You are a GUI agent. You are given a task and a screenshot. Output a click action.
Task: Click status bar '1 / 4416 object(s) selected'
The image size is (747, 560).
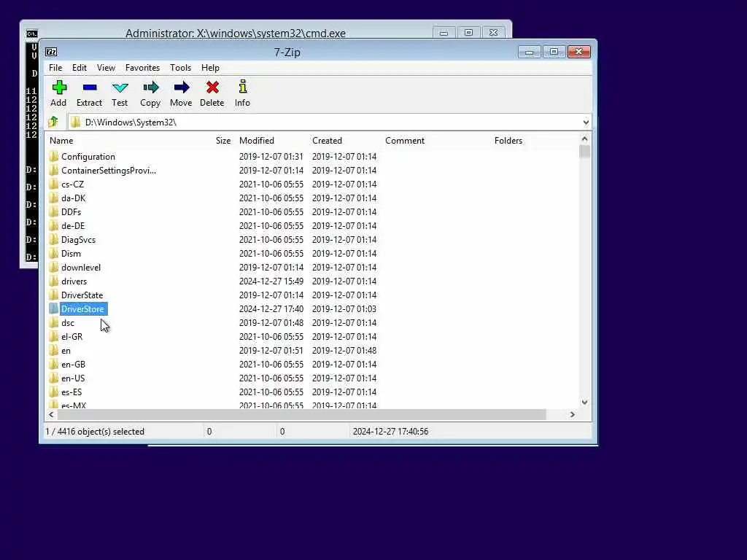tap(95, 432)
